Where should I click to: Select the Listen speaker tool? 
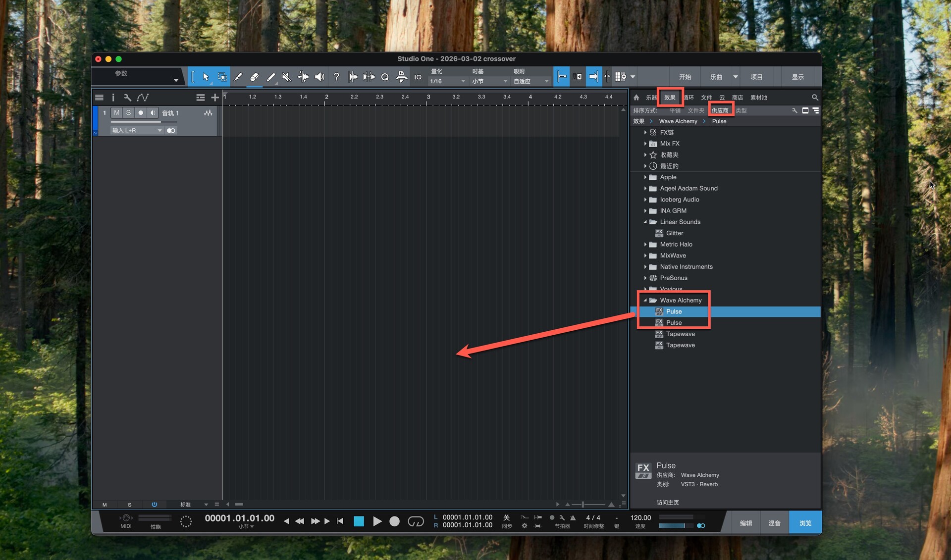[319, 77]
